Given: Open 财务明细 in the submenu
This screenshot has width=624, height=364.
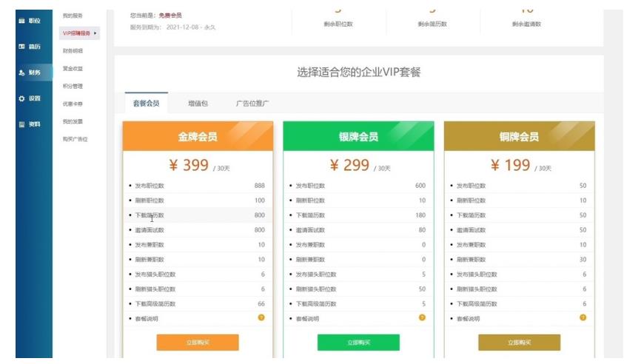Looking at the screenshot, I should coord(73,51).
